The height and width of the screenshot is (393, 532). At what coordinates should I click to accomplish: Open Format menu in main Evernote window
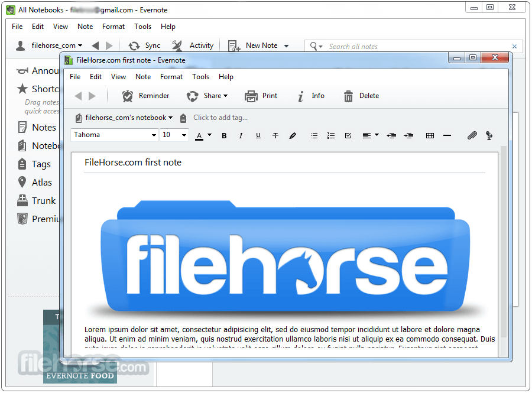[x=113, y=27]
